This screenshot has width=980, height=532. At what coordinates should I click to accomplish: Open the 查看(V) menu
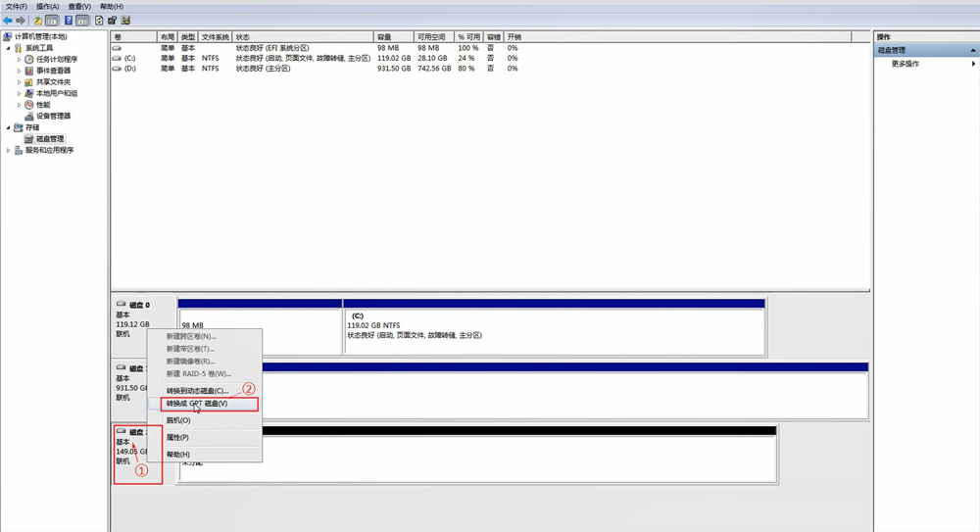click(79, 6)
